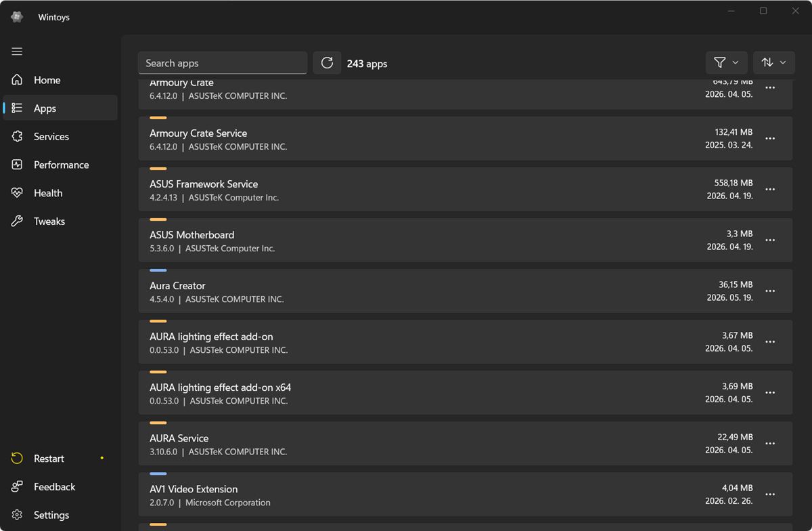
Task: Open the filter dropdown
Action: coord(727,62)
